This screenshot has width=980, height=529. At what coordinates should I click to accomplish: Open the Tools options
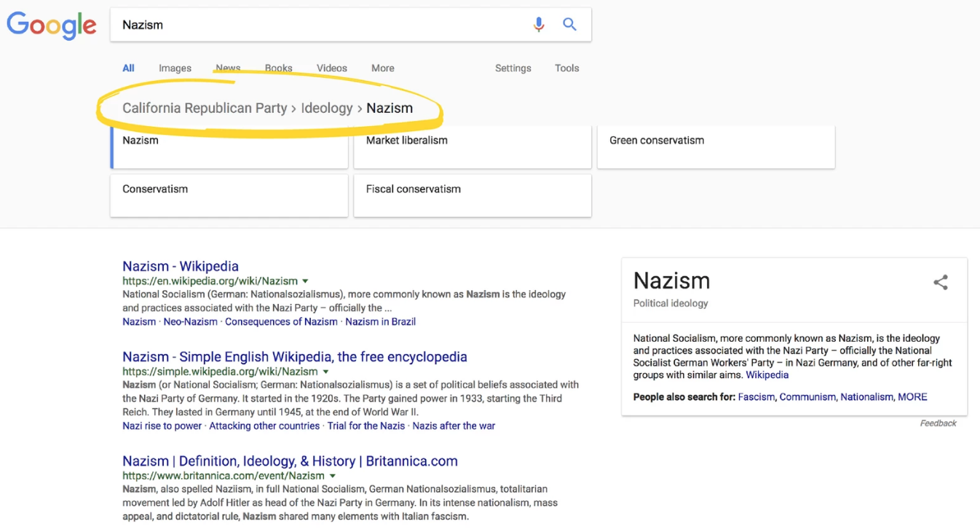point(566,68)
